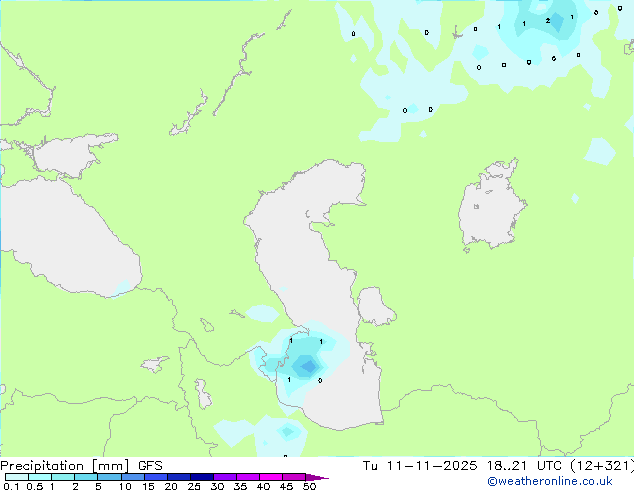Click the 15–20 mm legend swatch
Image resolution: width=634 pixels, height=490 pixels.
pyautogui.click(x=156, y=477)
